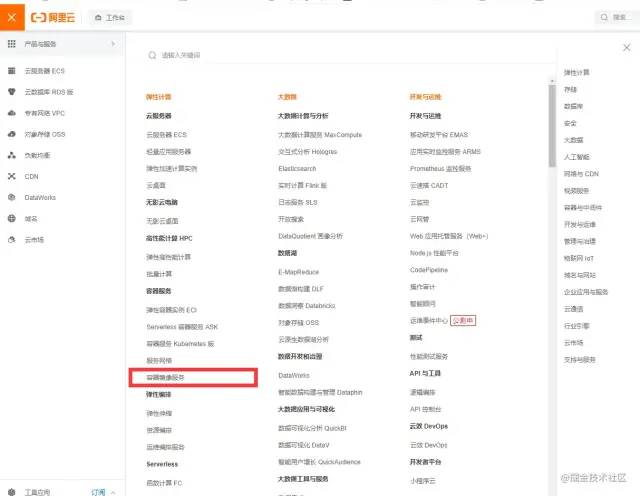
Task: Click the 云市场 sidebar icon
Action: [x=11, y=240]
